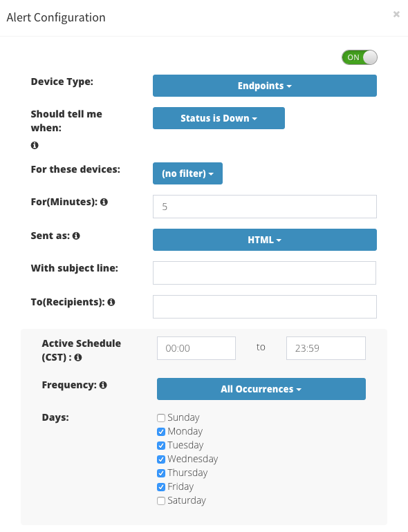Open the HTML sent-as dropdown
408x532 pixels.
(x=265, y=240)
